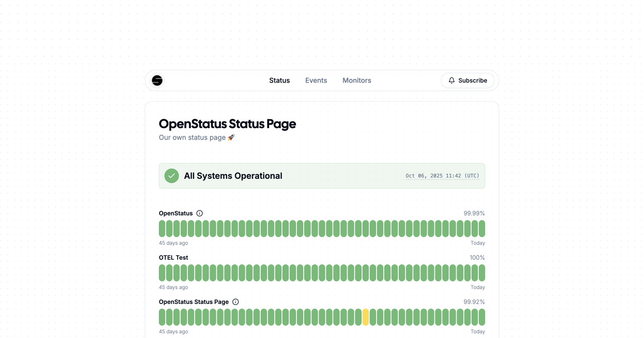Click the 45 days ago label under OpenStatus

pyautogui.click(x=173, y=243)
